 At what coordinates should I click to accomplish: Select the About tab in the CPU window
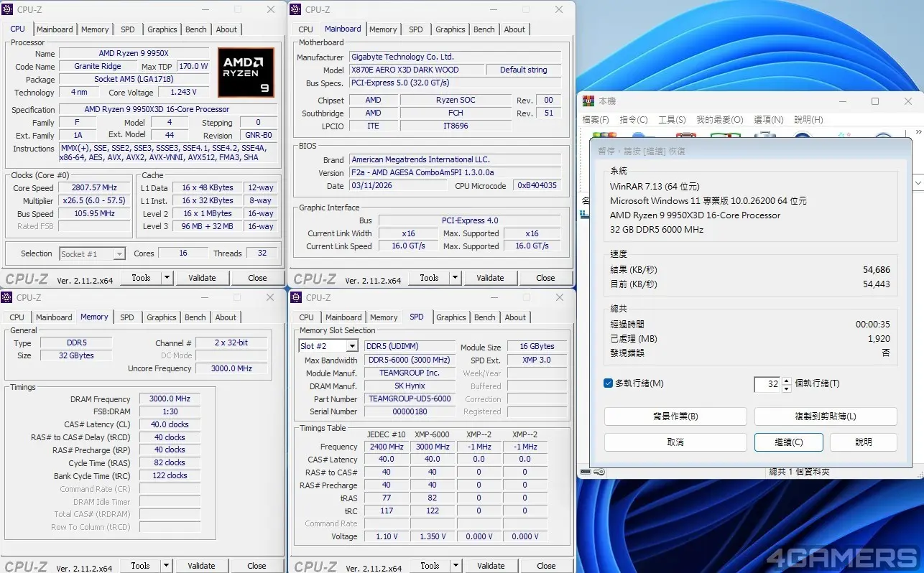[x=226, y=29]
